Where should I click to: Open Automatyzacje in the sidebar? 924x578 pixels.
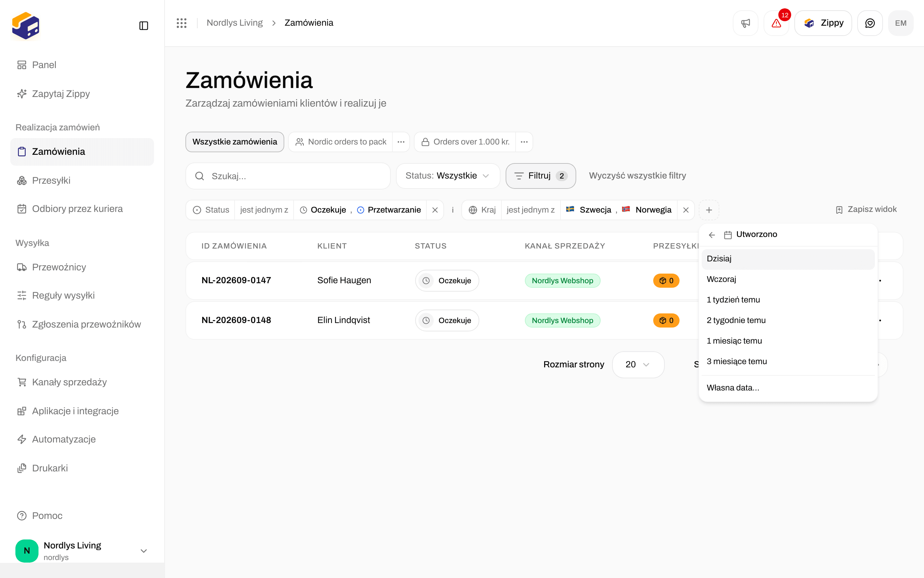[x=82, y=439]
